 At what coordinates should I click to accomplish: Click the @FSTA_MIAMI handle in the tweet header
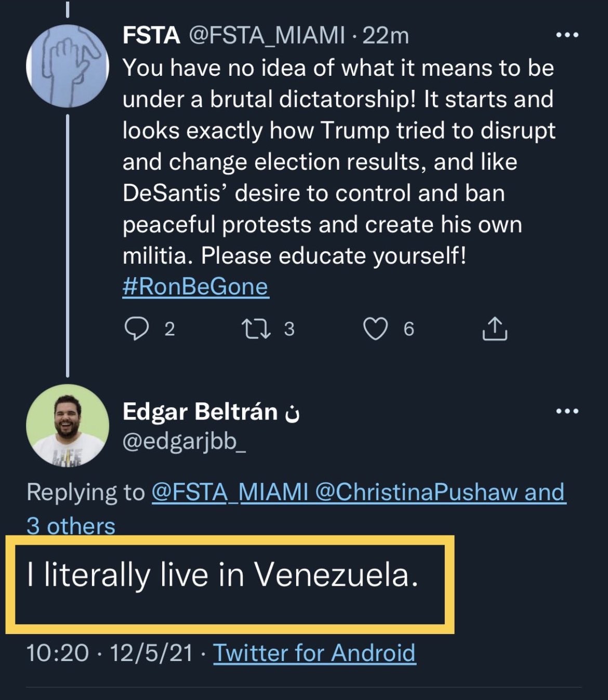click(x=267, y=35)
